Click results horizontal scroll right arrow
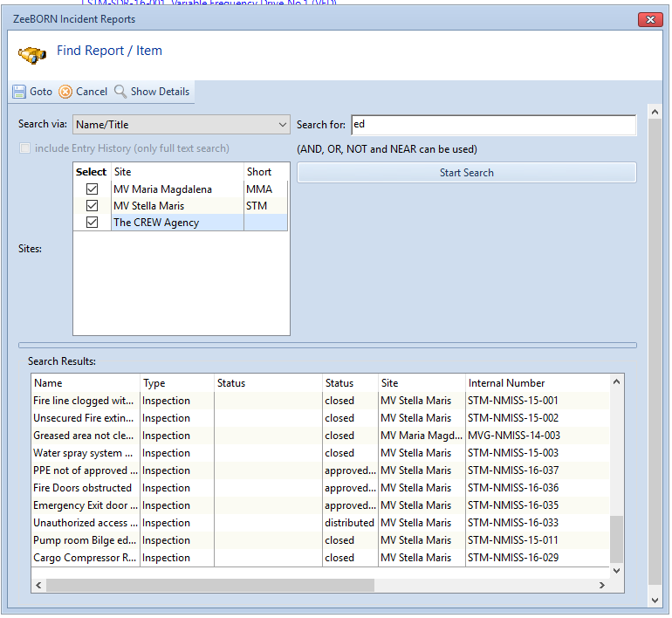Screen dimensions: 672x618 pos(601,585)
